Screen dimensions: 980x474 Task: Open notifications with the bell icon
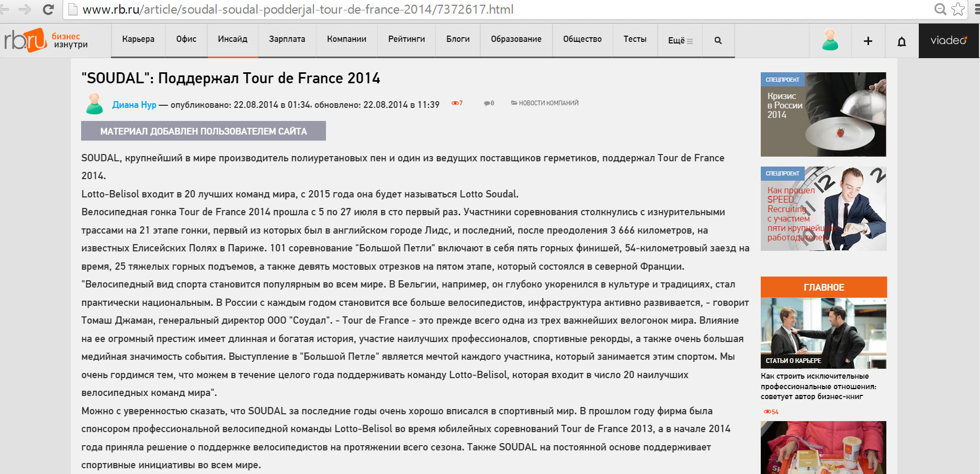(902, 41)
